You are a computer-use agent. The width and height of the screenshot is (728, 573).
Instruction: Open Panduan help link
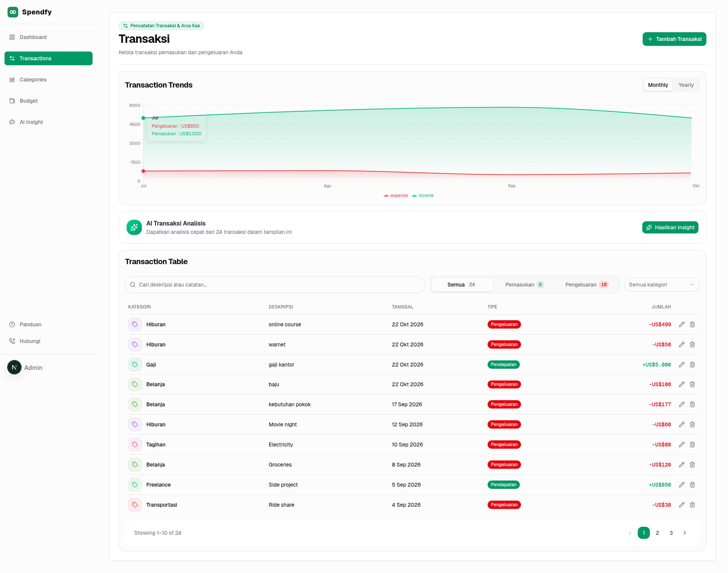pos(48,324)
